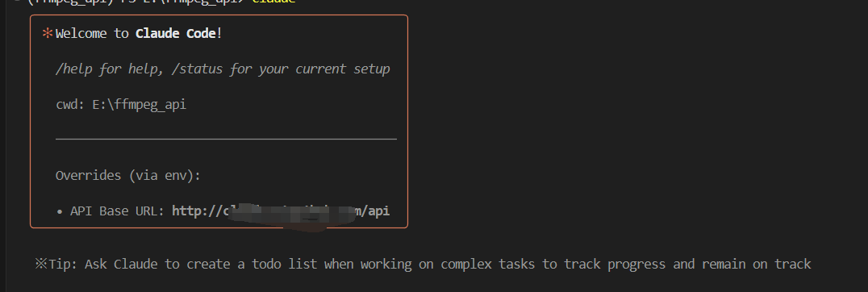Click the /api ending of the URL
The width and height of the screenshot is (868, 292).
pos(375,211)
